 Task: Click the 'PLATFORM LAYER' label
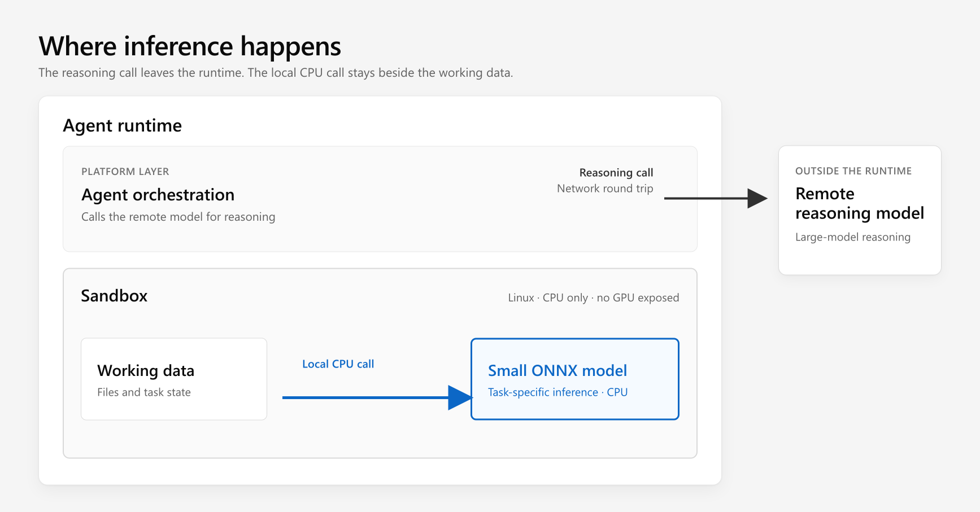[125, 172]
